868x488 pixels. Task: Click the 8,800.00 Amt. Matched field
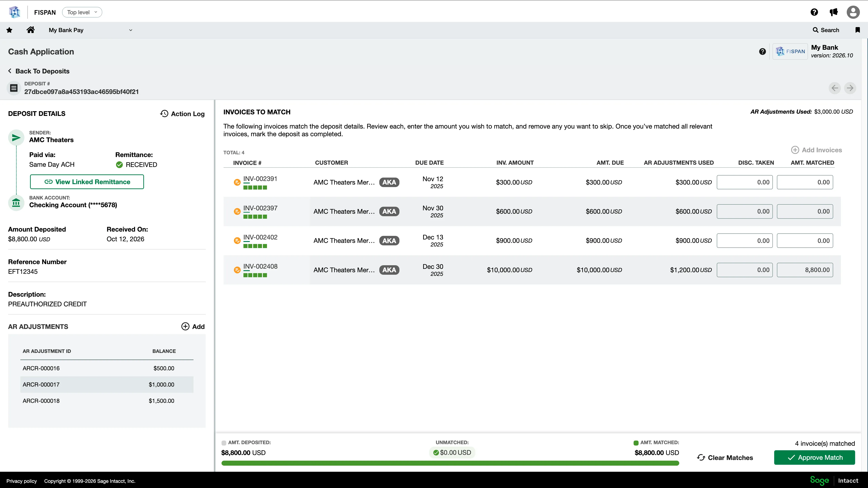click(805, 270)
